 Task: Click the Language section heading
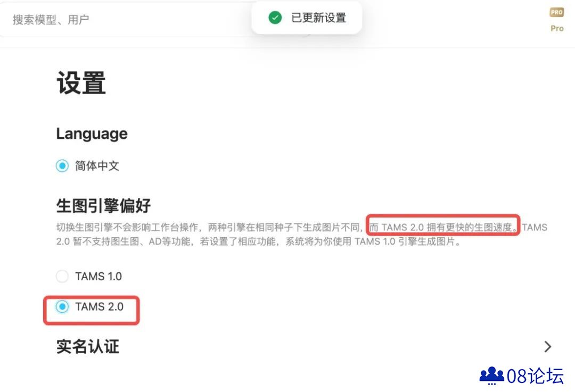tap(92, 134)
